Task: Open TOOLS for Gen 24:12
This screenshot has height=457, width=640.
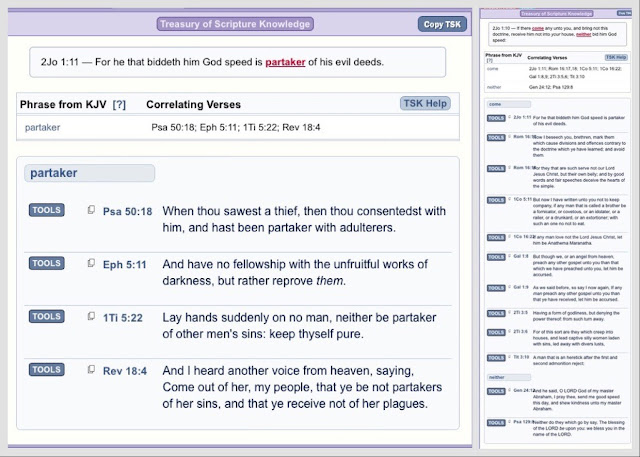Action: [x=496, y=391]
